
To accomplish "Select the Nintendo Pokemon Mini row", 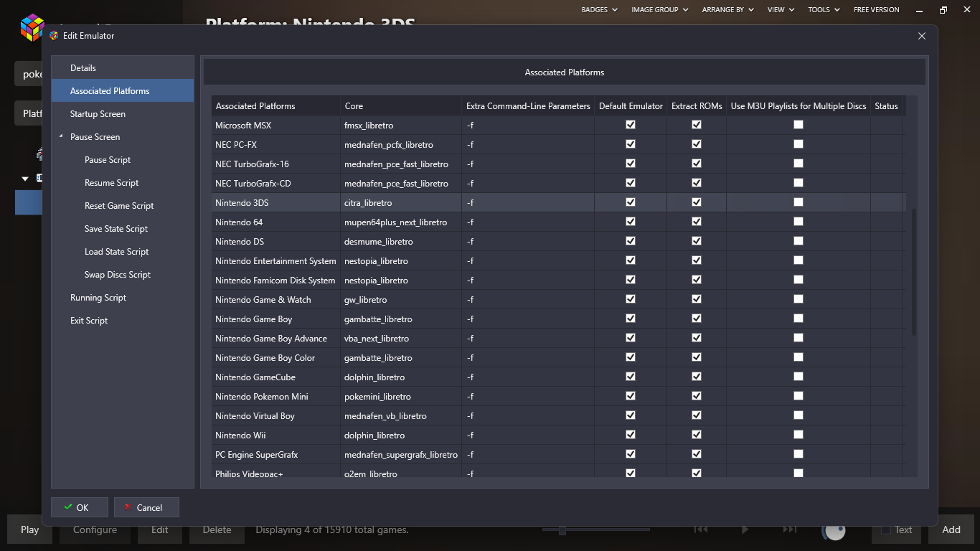I will (558, 396).
